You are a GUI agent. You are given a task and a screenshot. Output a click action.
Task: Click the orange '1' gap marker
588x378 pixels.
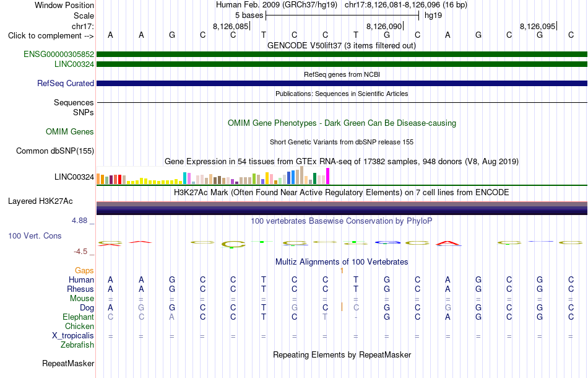pyautogui.click(x=342, y=271)
